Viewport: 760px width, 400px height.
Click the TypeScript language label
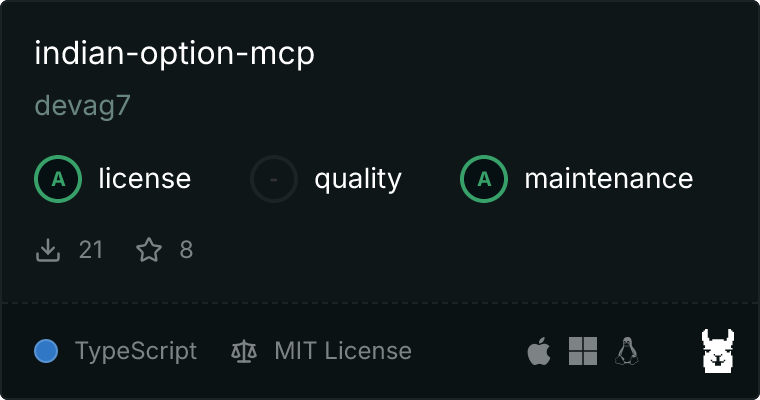tap(136, 351)
